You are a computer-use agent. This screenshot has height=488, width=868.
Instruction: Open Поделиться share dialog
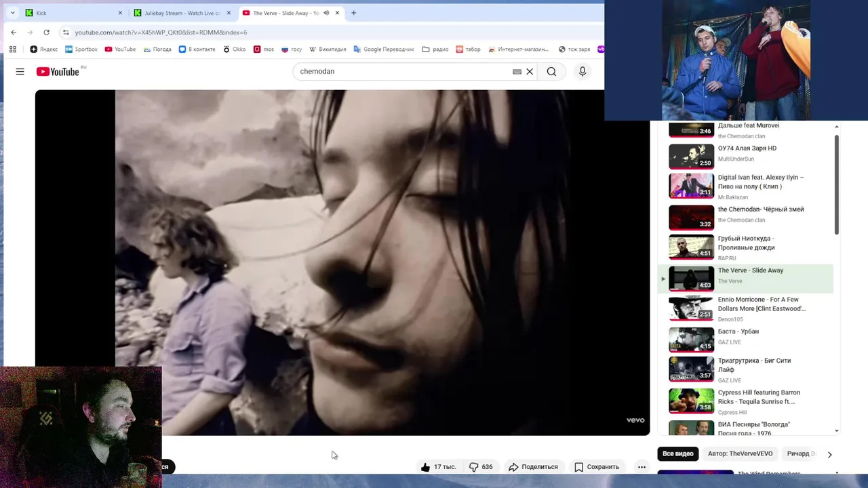(533, 467)
